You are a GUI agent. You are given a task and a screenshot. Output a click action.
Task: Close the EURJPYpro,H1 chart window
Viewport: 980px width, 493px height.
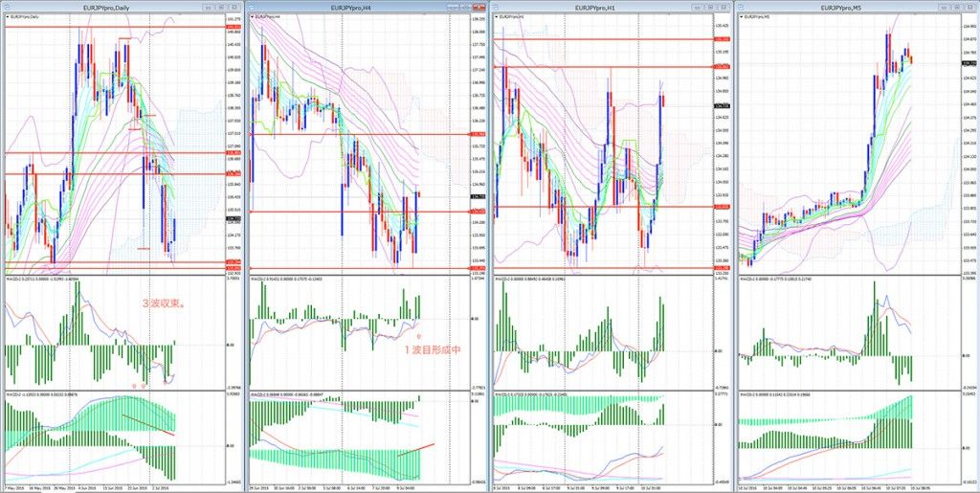[x=724, y=7]
